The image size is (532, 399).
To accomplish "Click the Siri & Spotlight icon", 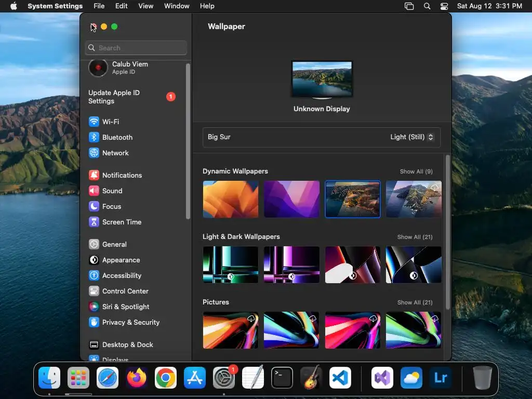I will 94,307.
